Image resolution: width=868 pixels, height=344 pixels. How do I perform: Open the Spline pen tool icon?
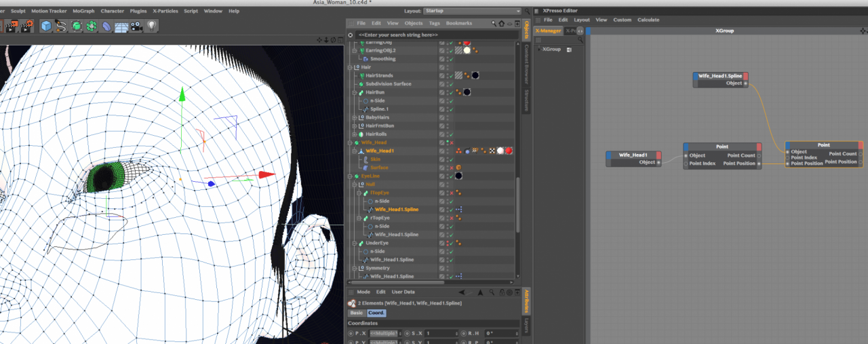(x=61, y=26)
